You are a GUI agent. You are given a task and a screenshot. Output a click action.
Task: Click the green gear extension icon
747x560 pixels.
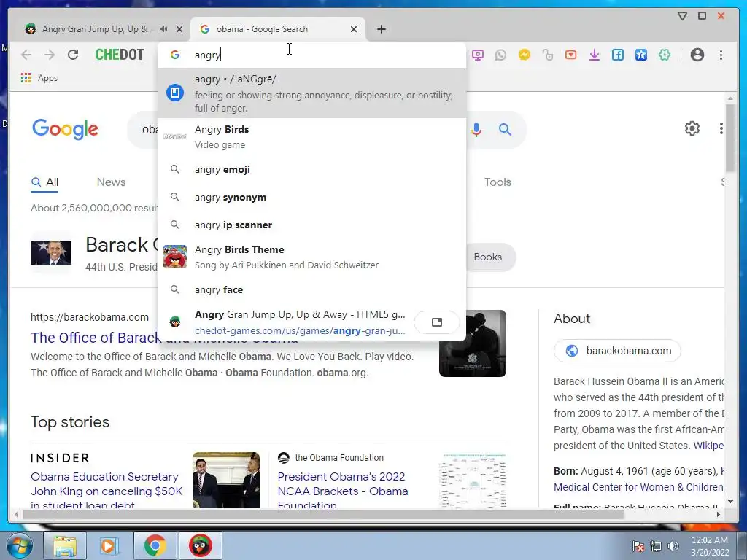pyautogui.click(x=664, y=55)
